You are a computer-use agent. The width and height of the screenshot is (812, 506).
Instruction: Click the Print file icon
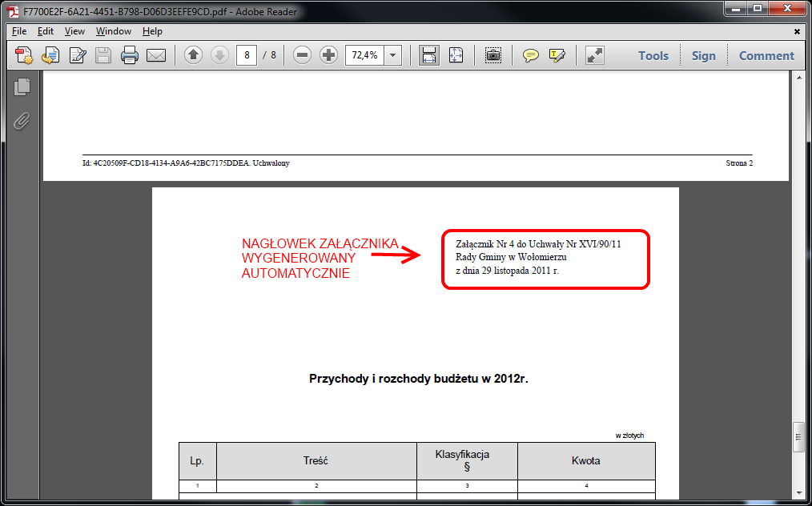click(x=130, y=55)
